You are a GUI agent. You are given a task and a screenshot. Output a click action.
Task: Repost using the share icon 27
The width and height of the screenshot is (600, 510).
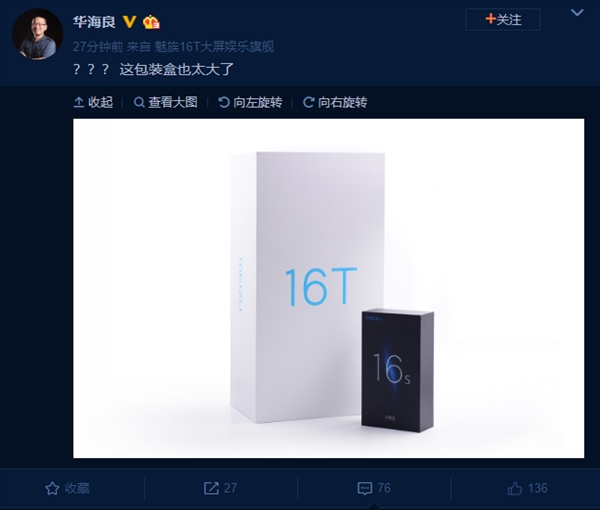tap(220, 488)
